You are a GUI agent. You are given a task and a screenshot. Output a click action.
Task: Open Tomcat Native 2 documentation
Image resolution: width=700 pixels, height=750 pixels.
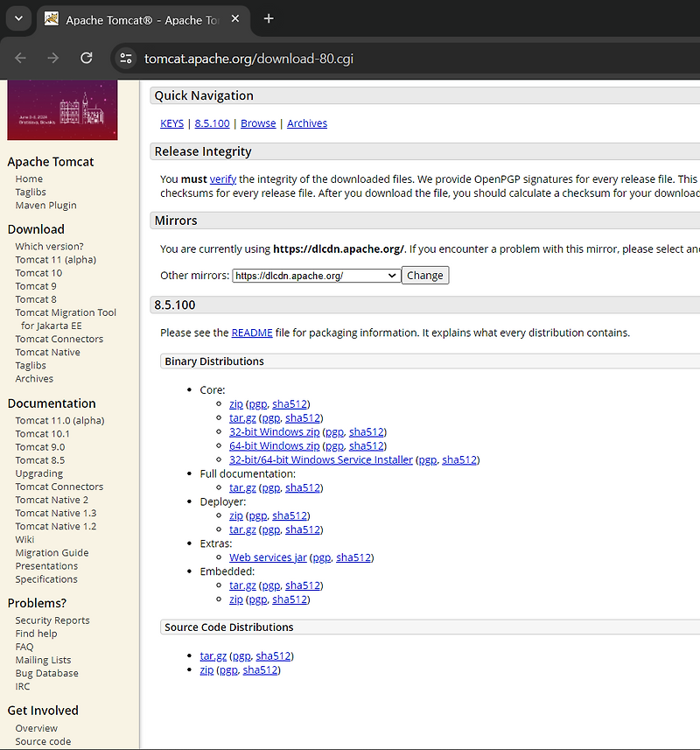click(52, 500)
